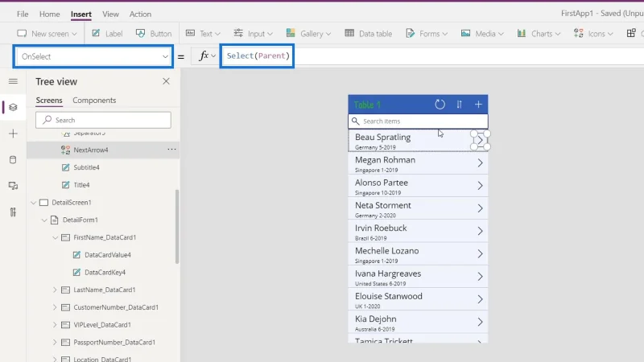Open the Home tab
The width and height of the screenshot is (644, 362).
point(50,14)
